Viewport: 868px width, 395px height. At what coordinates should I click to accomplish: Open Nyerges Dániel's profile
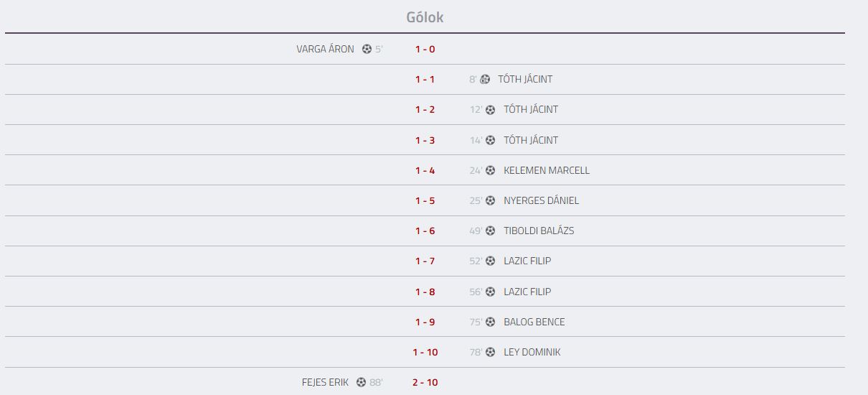[541, 201]
